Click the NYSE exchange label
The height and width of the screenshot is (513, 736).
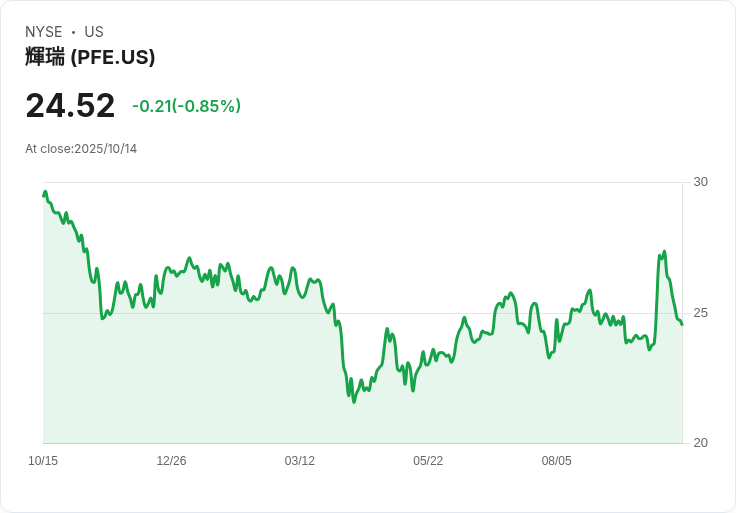pos(43,32)
